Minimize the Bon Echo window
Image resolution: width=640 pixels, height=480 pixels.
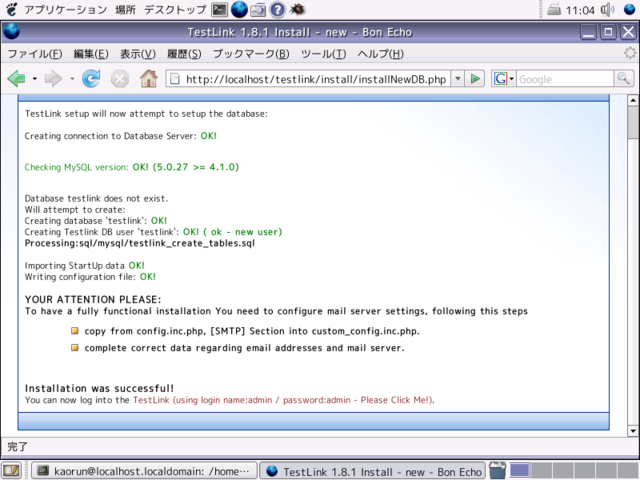click(589, 32)
